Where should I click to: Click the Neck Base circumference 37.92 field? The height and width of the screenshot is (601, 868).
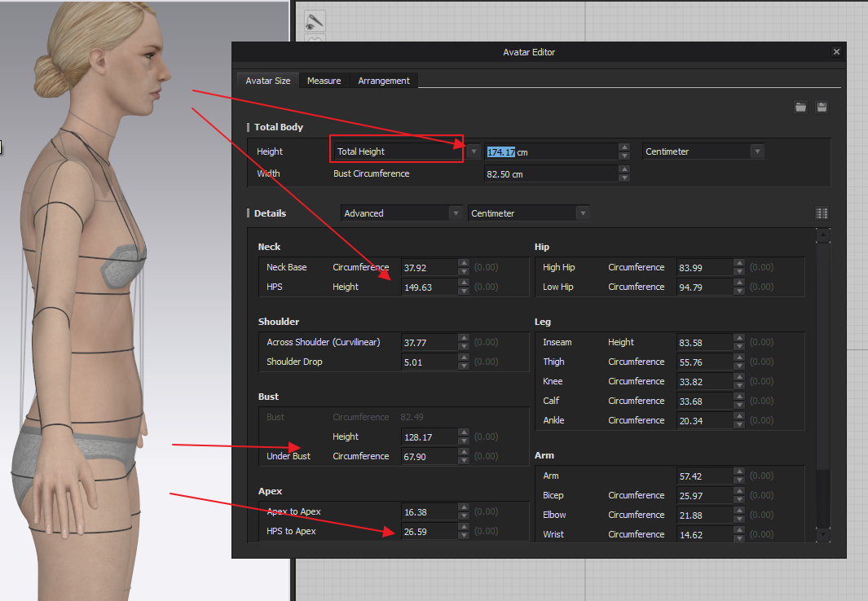(430, 267)
